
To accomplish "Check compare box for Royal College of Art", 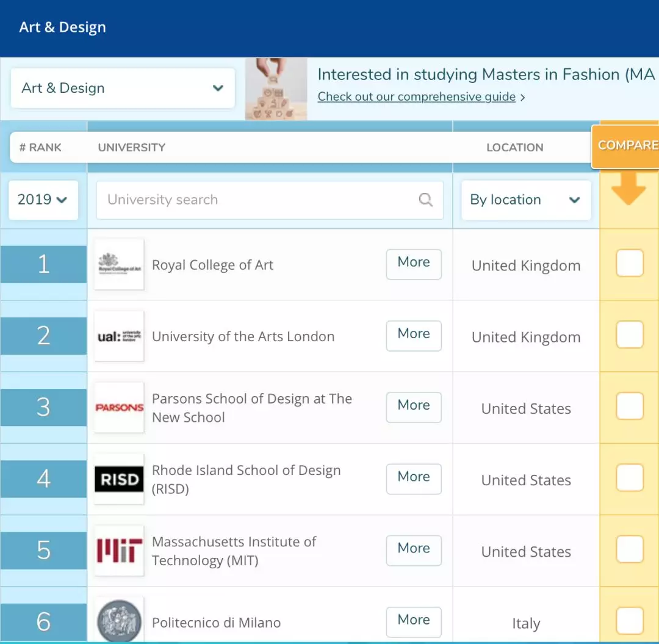I will [630, 264].
